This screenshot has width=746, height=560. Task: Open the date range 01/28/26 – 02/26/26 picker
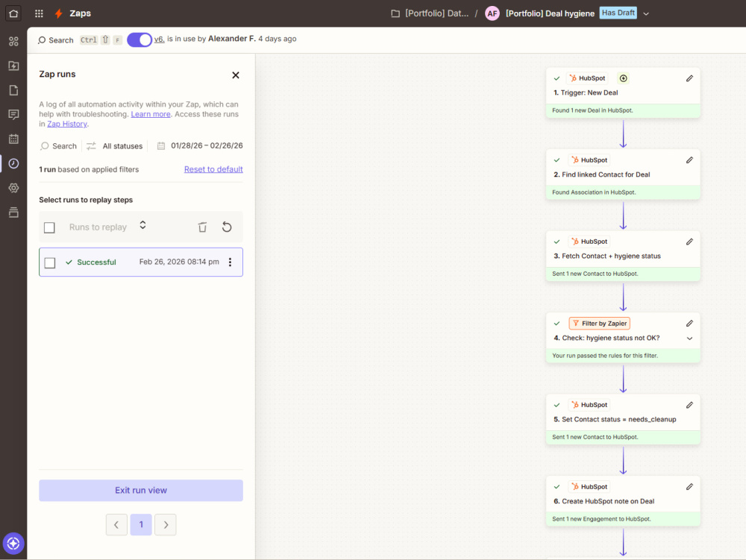pos(200,145)
